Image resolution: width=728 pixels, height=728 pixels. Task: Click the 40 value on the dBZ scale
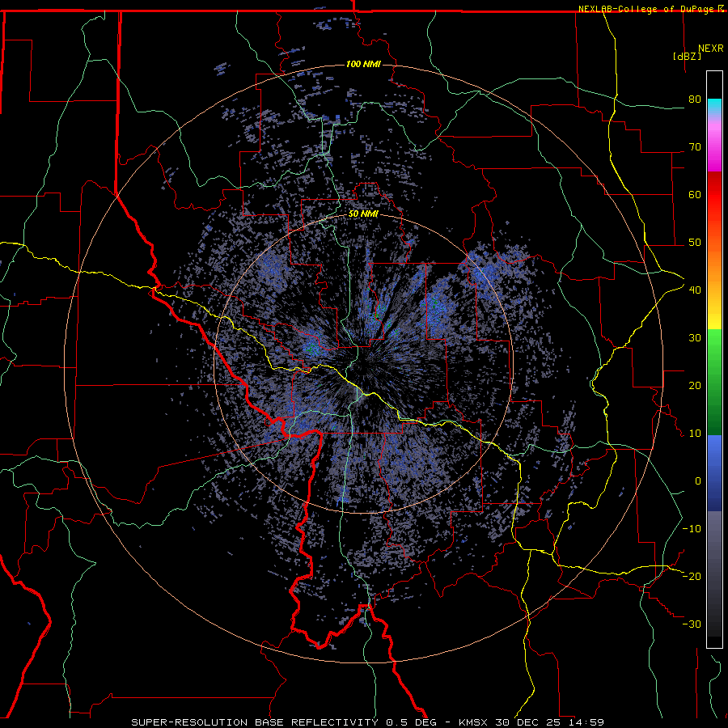695,290
